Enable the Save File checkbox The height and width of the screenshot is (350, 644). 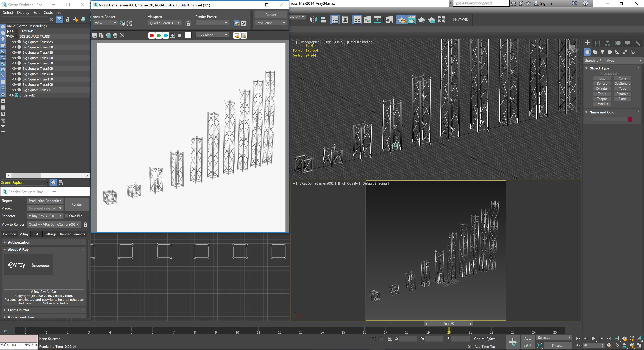pos(67,216)
